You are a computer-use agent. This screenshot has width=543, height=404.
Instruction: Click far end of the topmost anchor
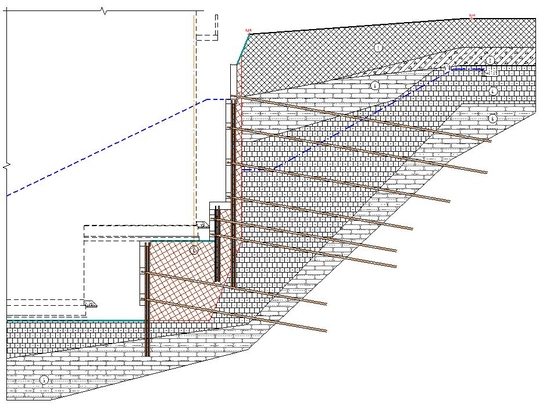point(488,140)
